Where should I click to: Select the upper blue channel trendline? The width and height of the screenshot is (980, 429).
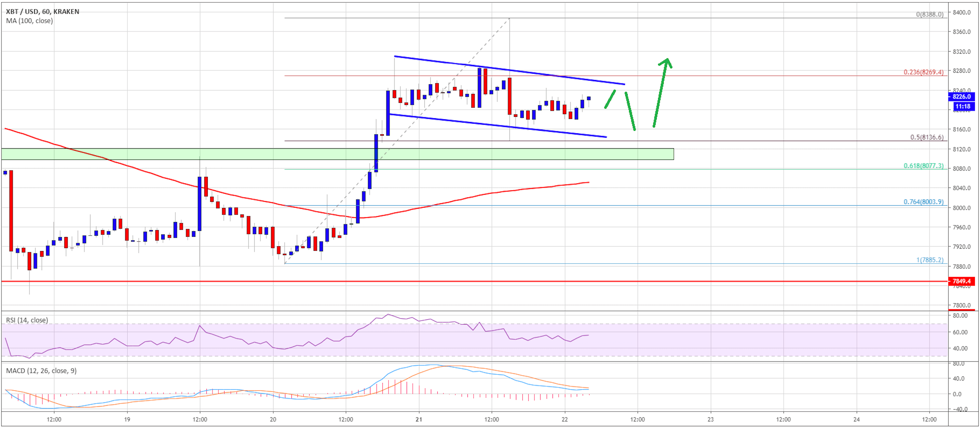(x=509, y=70)
